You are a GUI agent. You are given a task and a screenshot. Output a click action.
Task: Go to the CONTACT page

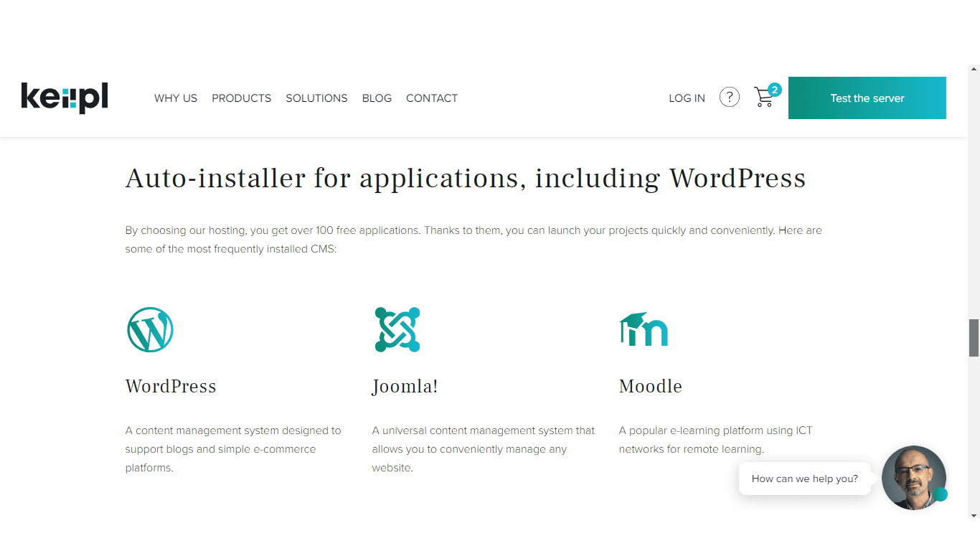click(432, 98)
